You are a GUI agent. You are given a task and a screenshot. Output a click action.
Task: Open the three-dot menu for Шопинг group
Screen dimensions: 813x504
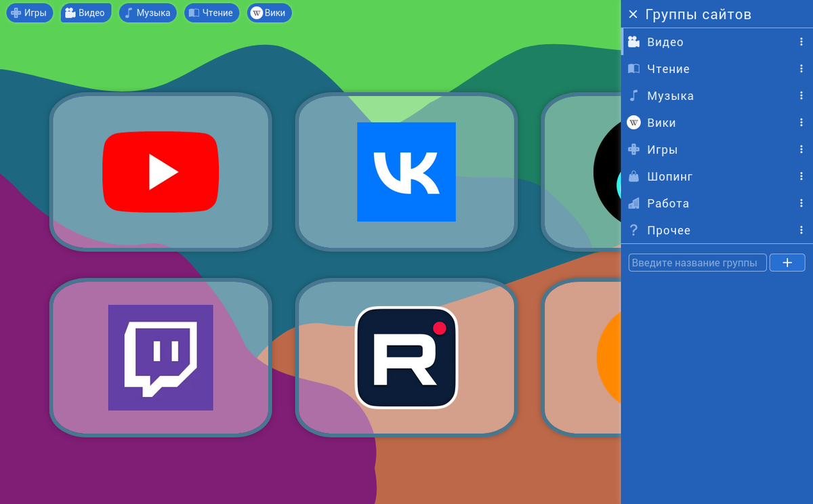(801, 176)
